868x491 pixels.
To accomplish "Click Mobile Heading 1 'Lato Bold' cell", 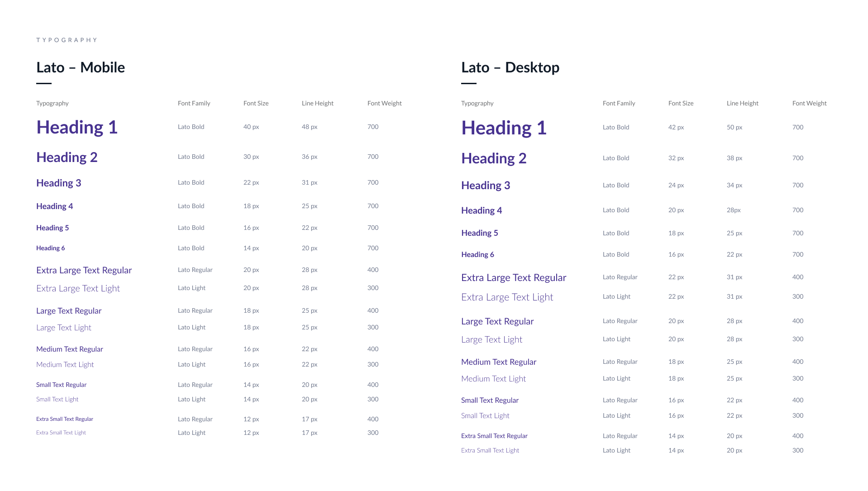I will 191,127.
